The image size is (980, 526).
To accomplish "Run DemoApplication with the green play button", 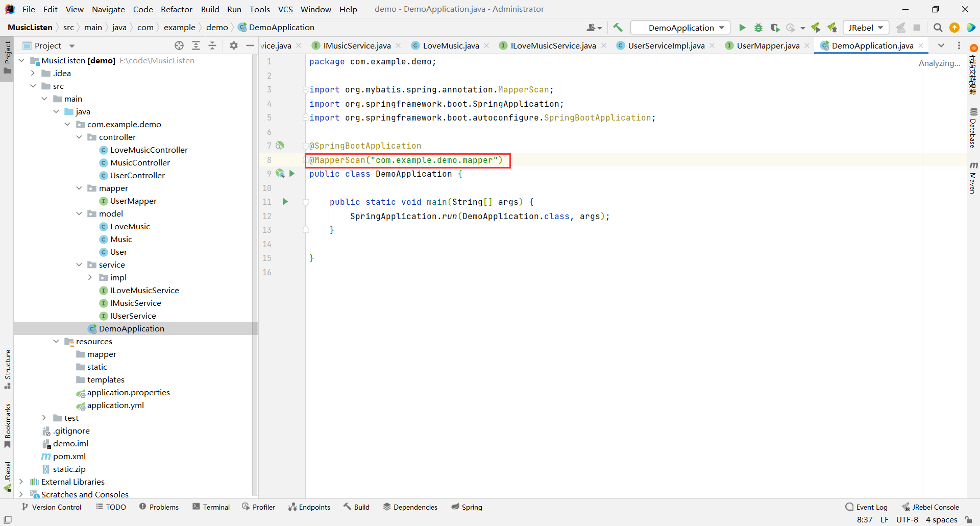I will 742,28.
